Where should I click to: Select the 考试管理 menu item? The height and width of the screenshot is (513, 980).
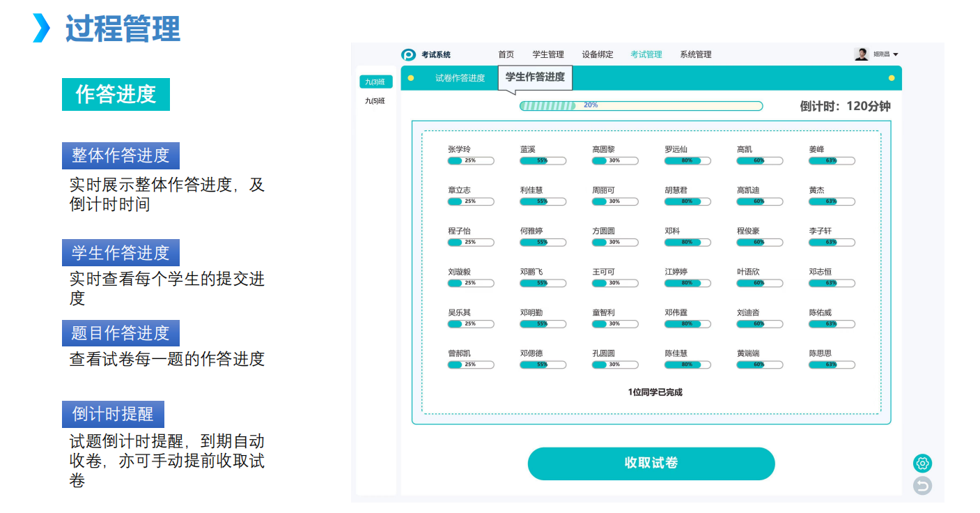(x=646, y=55)
